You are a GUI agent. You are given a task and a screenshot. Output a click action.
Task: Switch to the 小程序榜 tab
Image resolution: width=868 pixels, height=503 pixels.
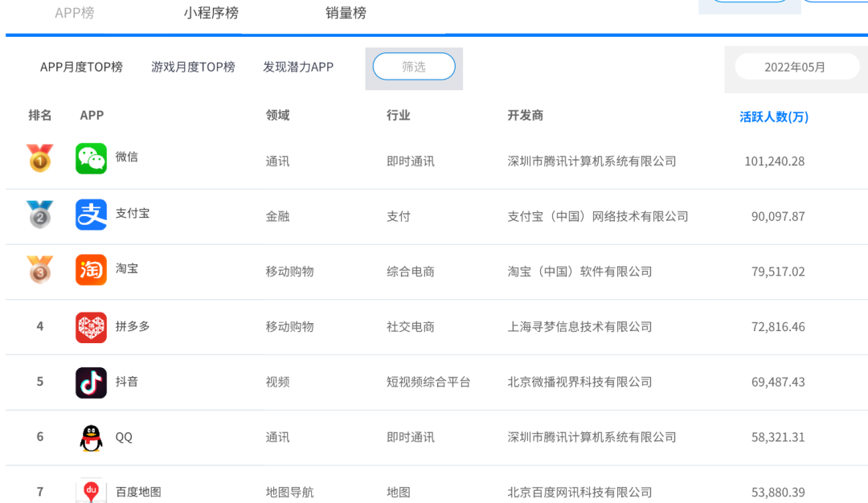[211, 13]
